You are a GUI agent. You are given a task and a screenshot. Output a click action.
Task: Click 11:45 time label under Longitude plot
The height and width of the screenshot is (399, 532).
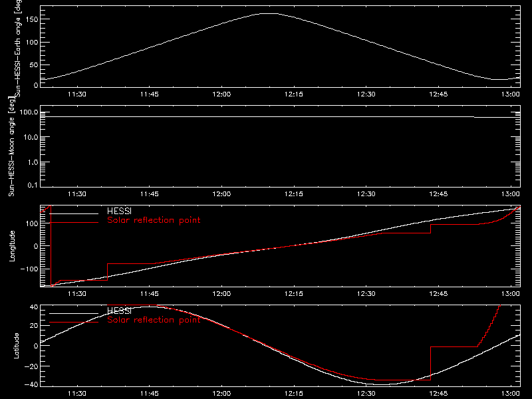tap(149, 294)
